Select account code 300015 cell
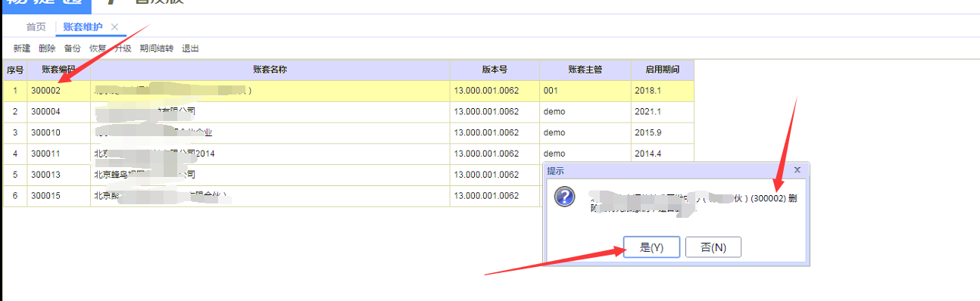 59,196
